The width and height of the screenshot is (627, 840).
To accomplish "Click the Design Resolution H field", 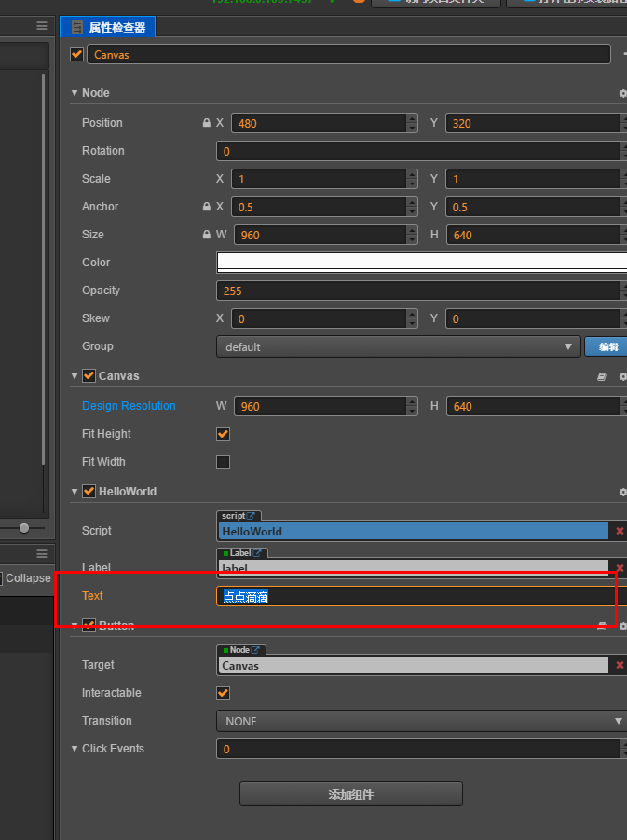I will [533, 406].
